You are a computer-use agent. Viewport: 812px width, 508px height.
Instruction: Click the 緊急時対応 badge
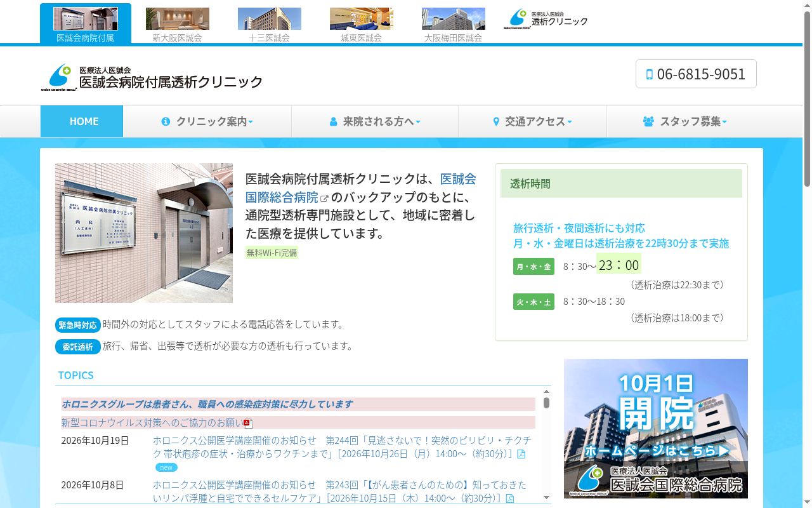78,325
